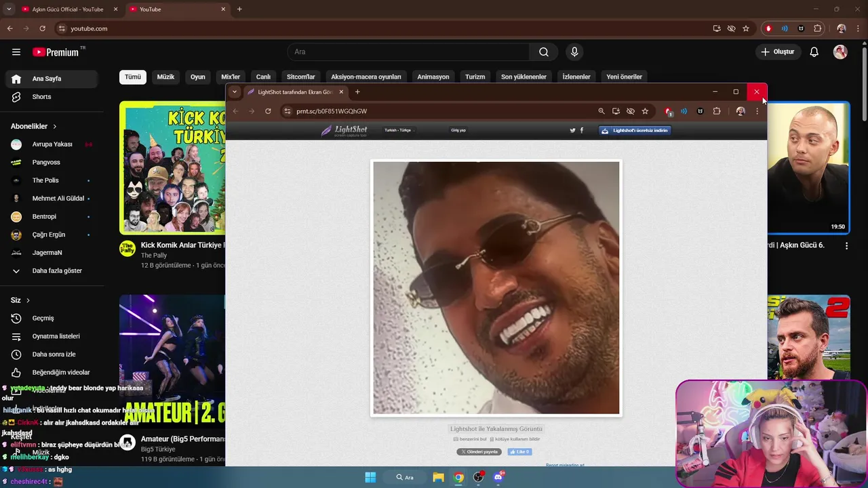The width and height of the screenshot is (868, 488).
Task: Select the Tümü filter chip
Action: [133, 77]
